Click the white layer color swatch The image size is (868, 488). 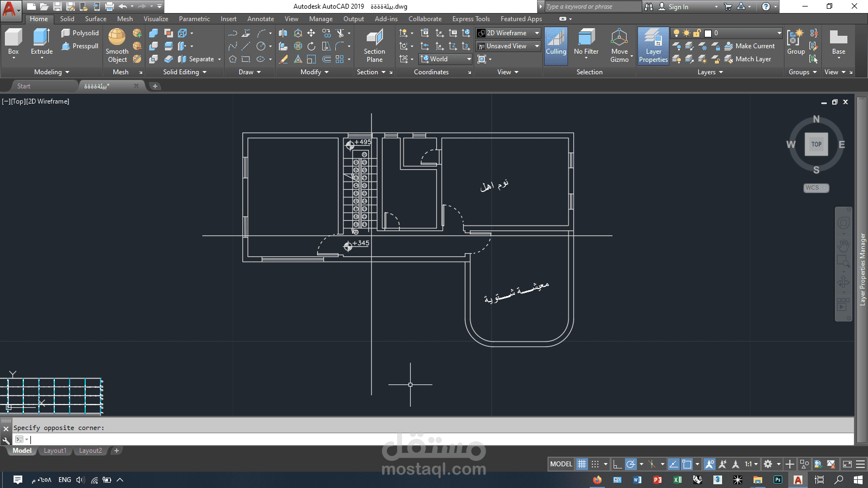click(x=708, y=33)
